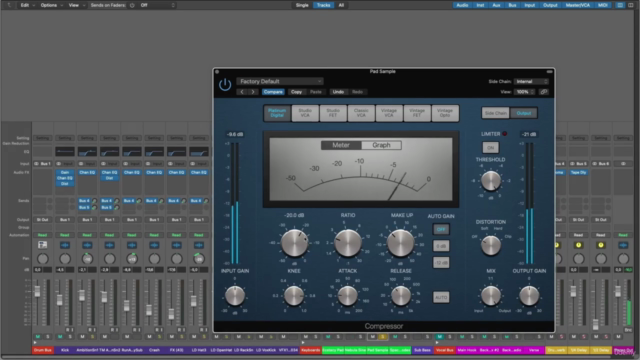Adjust the Input Gain knob
The width and height of the screenshot is (640, 360).
pyautogui.click(x=235, y=296)
